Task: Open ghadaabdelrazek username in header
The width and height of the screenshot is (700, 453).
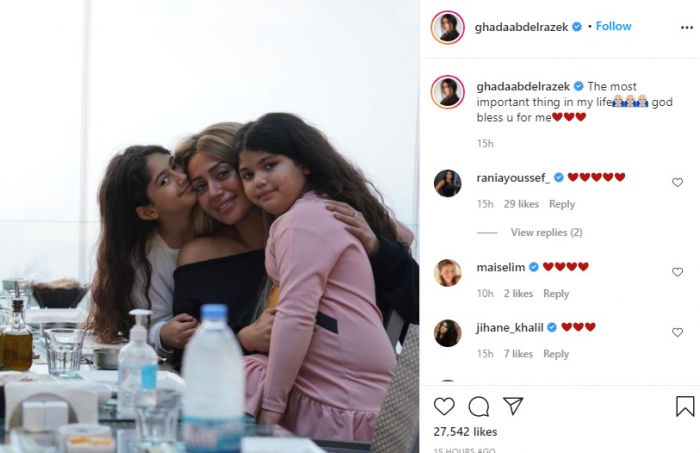Action: coord(521,27)
